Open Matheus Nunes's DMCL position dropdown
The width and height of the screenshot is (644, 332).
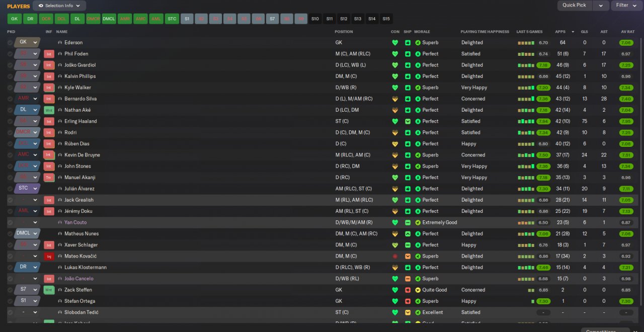point(27,233)
